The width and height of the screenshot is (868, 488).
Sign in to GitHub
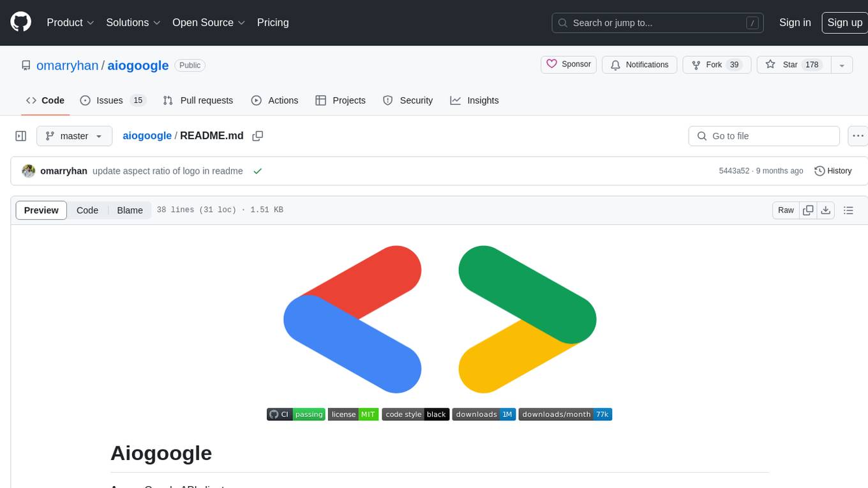click(x=795, y=22)
